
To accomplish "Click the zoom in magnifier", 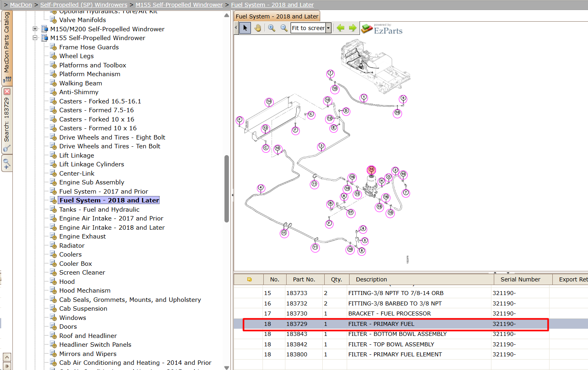I will pyautogui.click(x=272, y=28).
